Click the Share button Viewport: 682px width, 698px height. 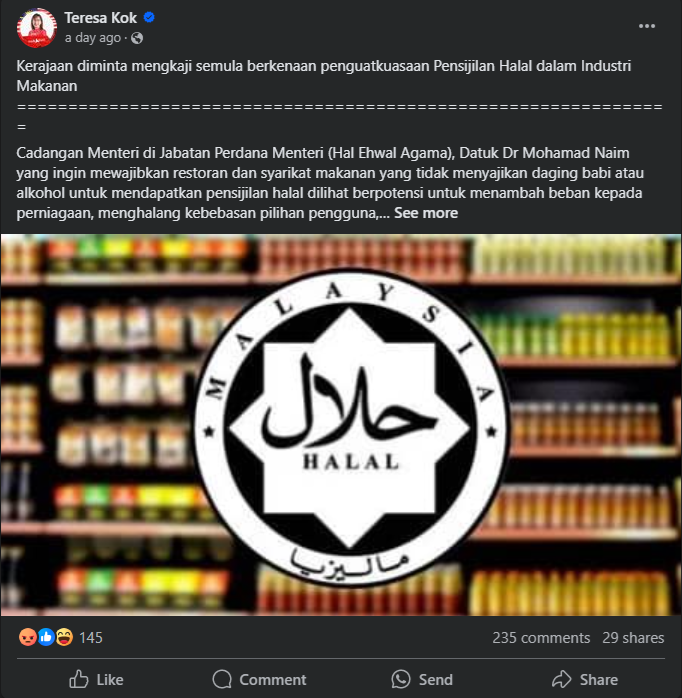click(585, 679)
